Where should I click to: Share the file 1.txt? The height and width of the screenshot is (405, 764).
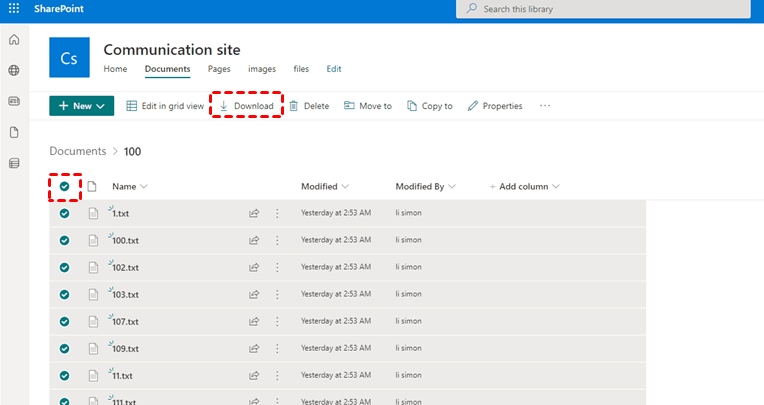point(254,213)
